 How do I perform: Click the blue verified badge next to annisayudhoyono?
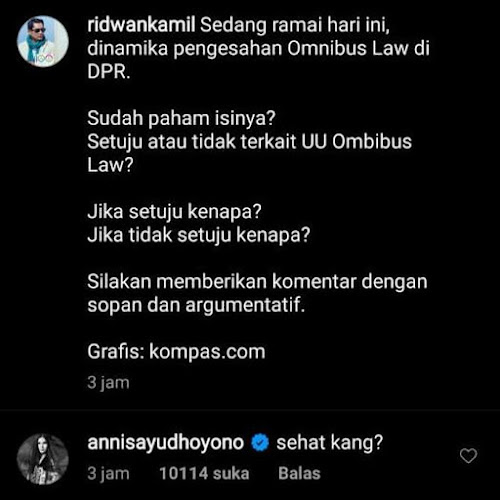pos(260,443)
